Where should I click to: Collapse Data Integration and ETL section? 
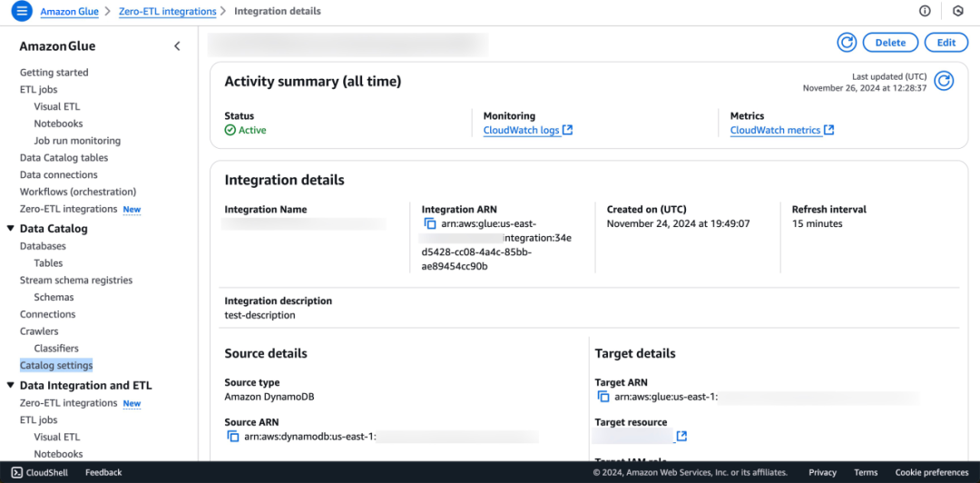click(x=11, y=385)
